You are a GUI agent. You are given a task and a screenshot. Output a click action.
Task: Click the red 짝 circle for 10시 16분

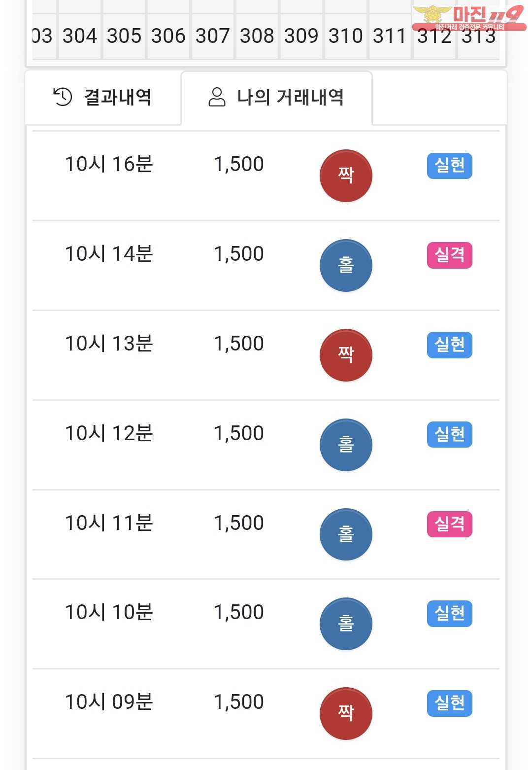tap(346, 176)
